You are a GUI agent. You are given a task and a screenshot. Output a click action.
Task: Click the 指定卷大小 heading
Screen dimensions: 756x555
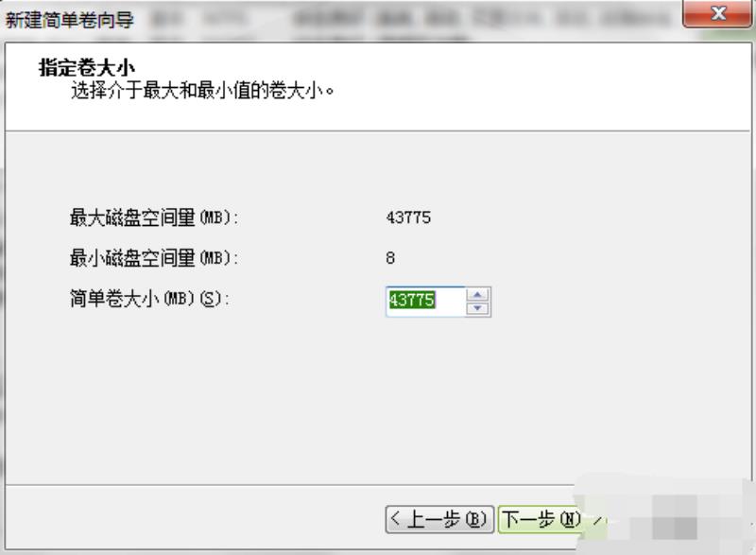[x=87, y=67]
